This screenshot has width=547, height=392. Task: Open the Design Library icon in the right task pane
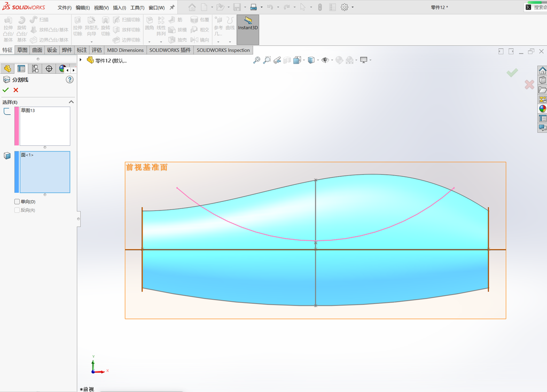click(543, 80)
